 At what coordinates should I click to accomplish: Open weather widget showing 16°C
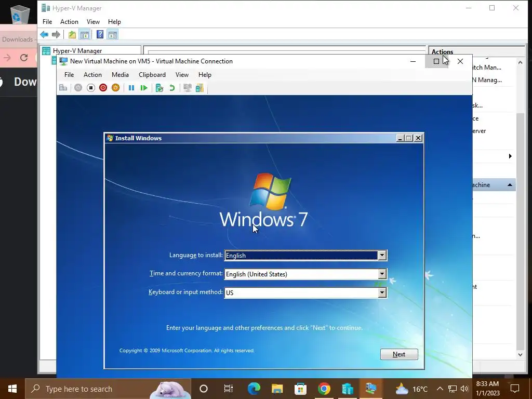click(x=411, y=389)
